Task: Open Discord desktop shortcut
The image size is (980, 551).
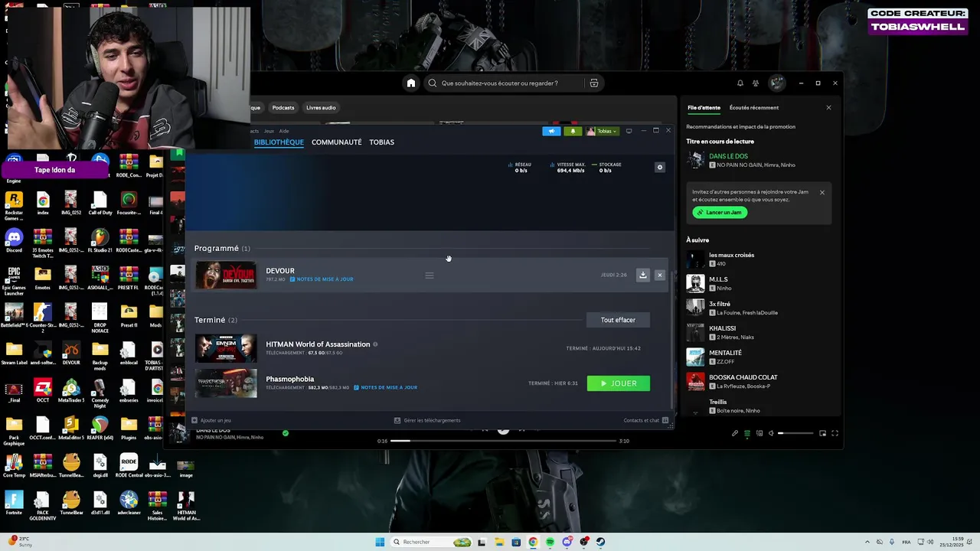Action: (14, 241)
